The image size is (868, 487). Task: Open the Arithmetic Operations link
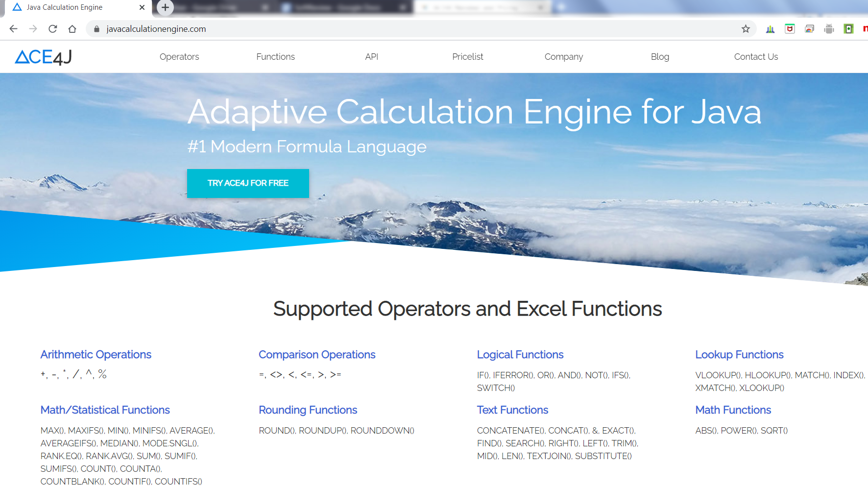tap(96, 355)
